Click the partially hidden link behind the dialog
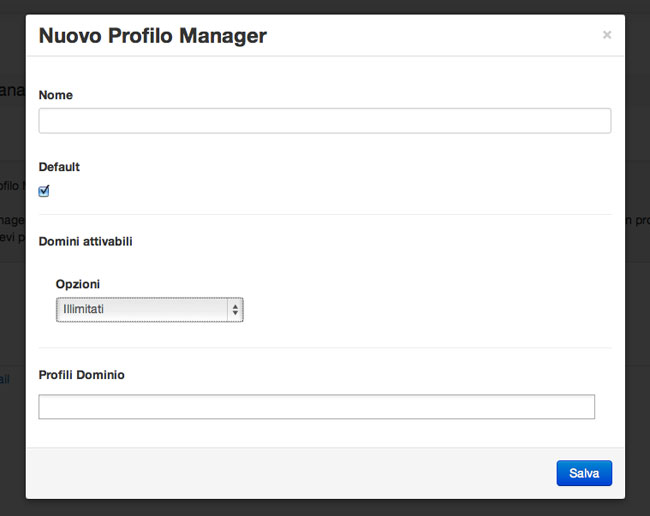The image size is (650, 516). tap(5, 379)
